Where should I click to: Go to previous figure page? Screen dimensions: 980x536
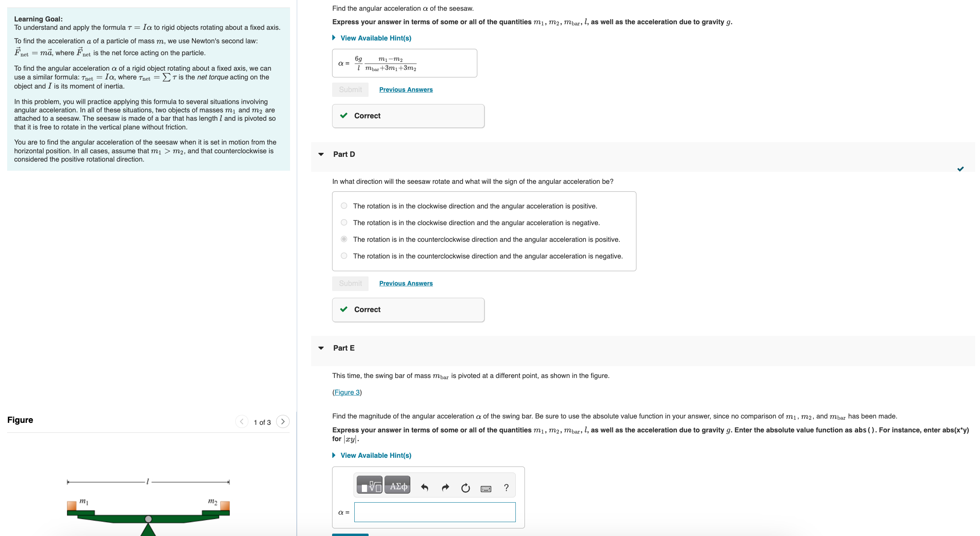pyautogui.click(x=242, y=422)
